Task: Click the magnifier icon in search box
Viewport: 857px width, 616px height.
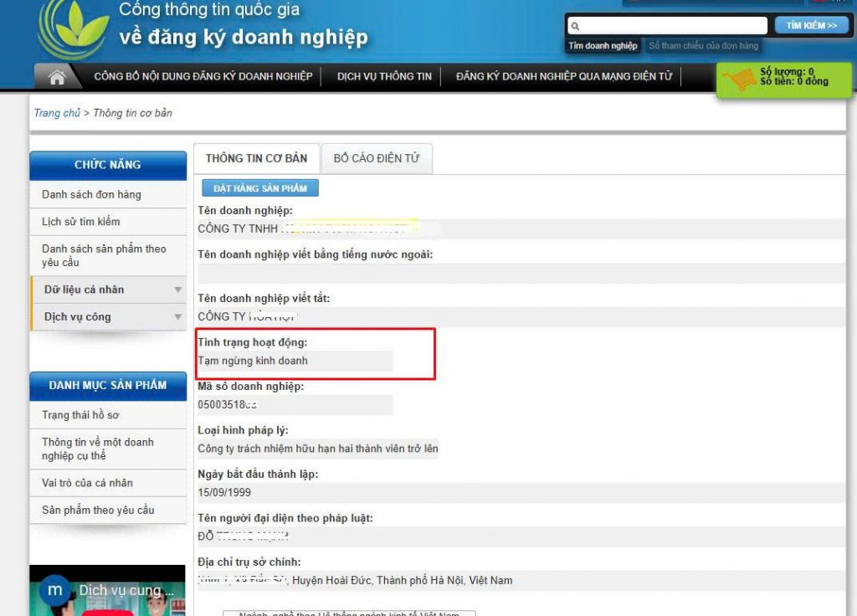Action: [x=575, y=26]
